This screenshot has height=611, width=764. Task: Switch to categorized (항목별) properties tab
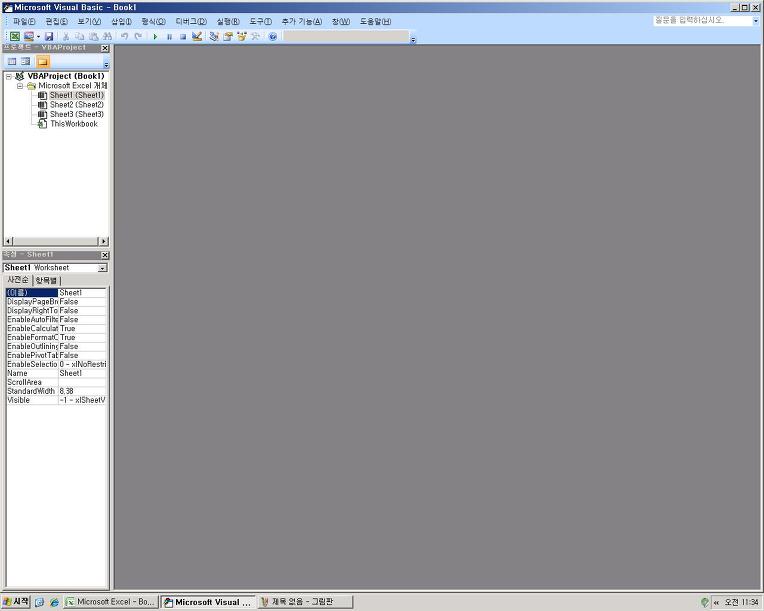pos(46,281)
